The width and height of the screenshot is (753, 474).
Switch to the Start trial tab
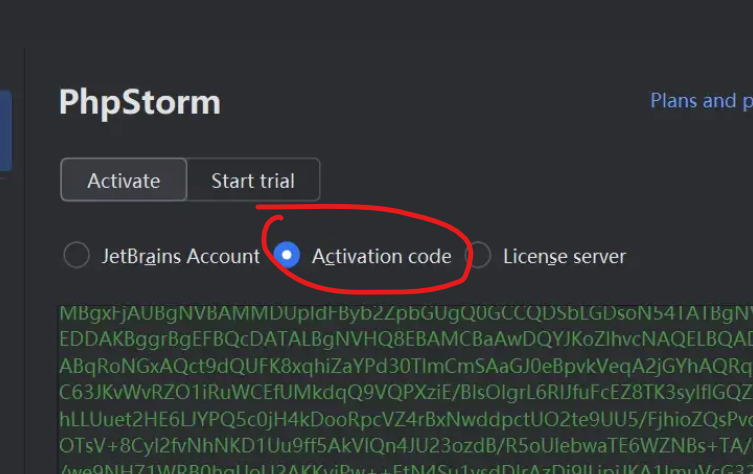[253, 180]
